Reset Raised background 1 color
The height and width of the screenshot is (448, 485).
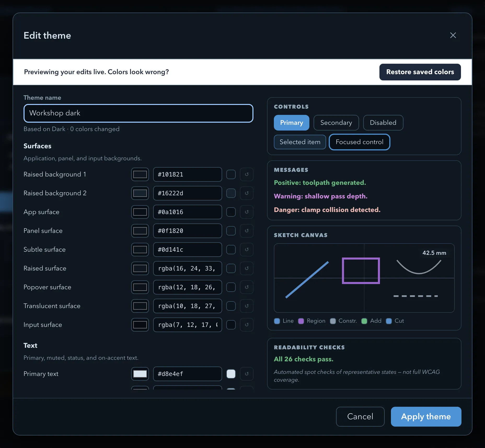(246, 174)
